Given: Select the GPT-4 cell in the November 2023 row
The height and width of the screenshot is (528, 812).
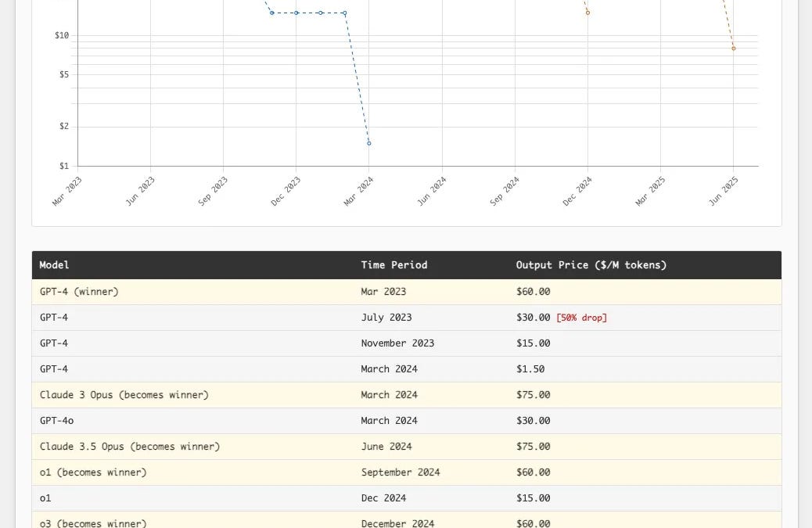Looking at the screenshot, I should coord(54,343).
